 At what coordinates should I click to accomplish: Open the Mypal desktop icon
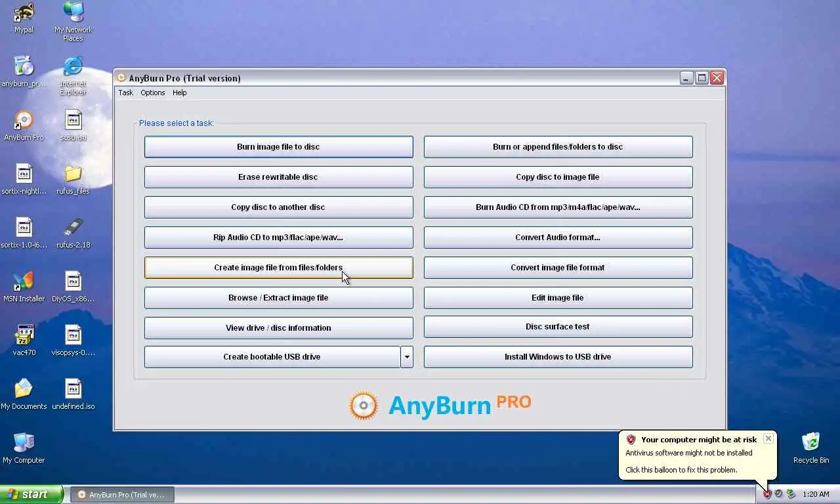pos(24,18)
